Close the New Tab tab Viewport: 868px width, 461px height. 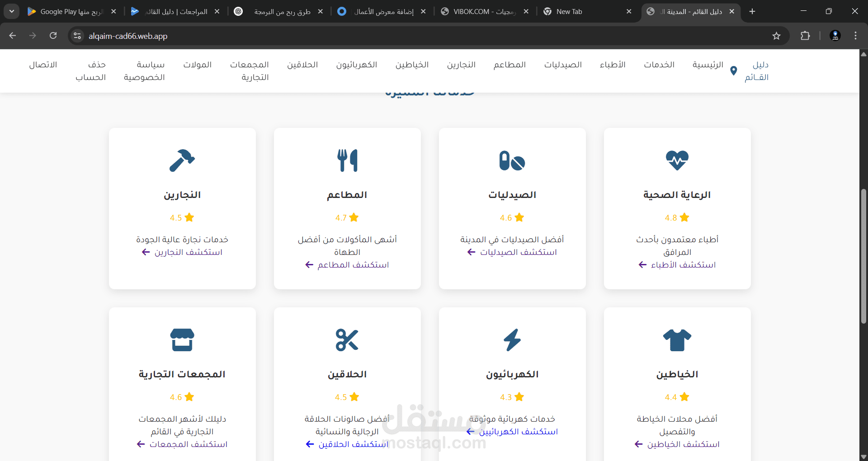point(629,11)
